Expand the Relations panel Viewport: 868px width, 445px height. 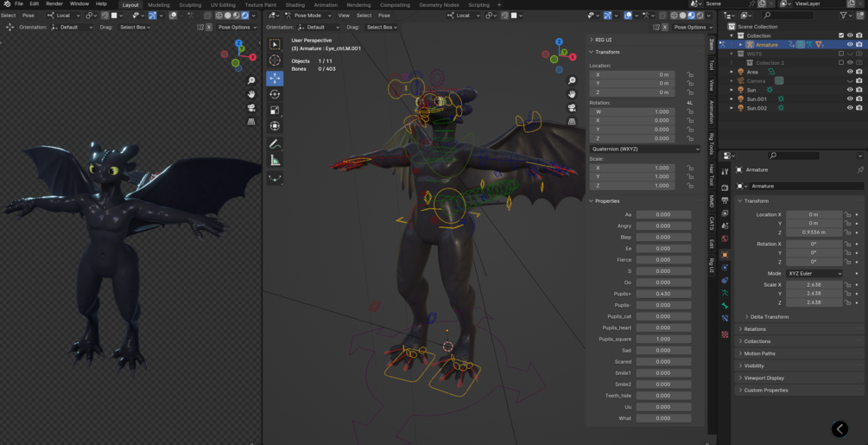pyautogui.click(x=755, y=328)
